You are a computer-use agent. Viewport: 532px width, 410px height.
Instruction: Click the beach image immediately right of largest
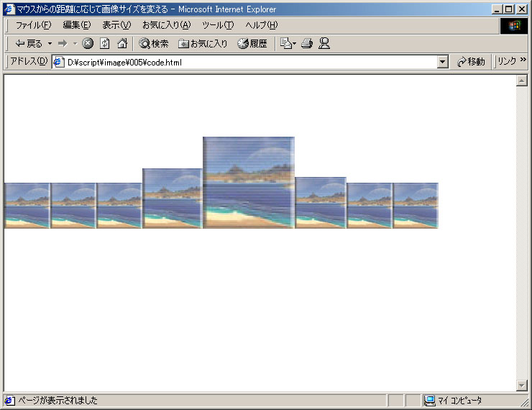(x=321, y=203)
